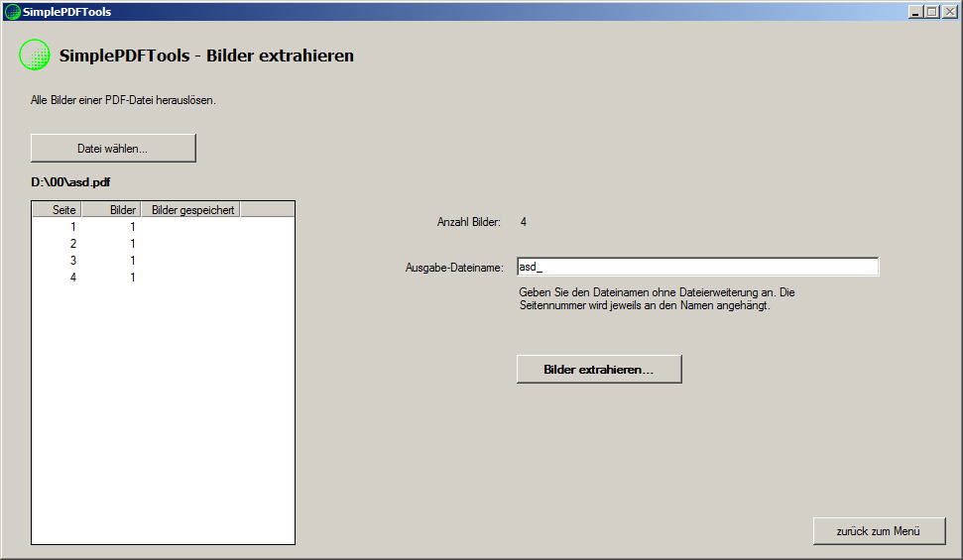
Task: Sort by the 'Seite' column header
Action: click(57, 210)
